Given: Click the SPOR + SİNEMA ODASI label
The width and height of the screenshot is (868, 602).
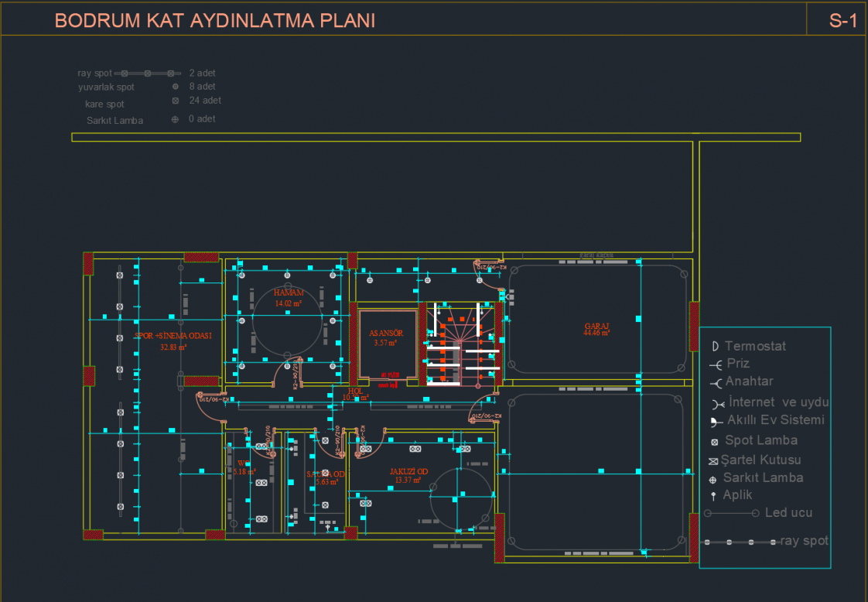Looking at the screenshot, I should point(173,337).
